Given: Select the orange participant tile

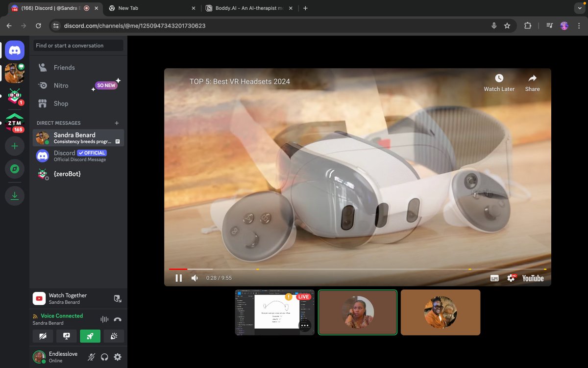Looking at the screenshot, I should point(441,312).
